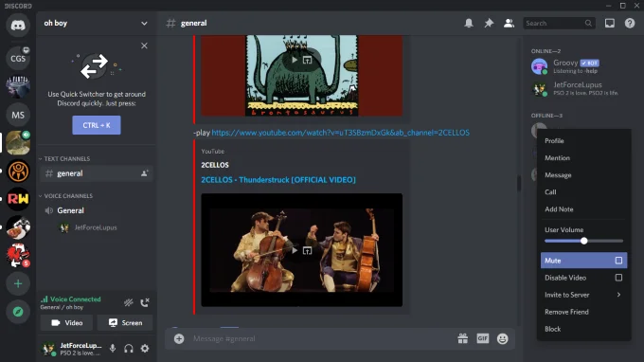The width and height of the screenshot is (644, 362).
Task: Select Add Note in context menu
Action: coord(583,209)
